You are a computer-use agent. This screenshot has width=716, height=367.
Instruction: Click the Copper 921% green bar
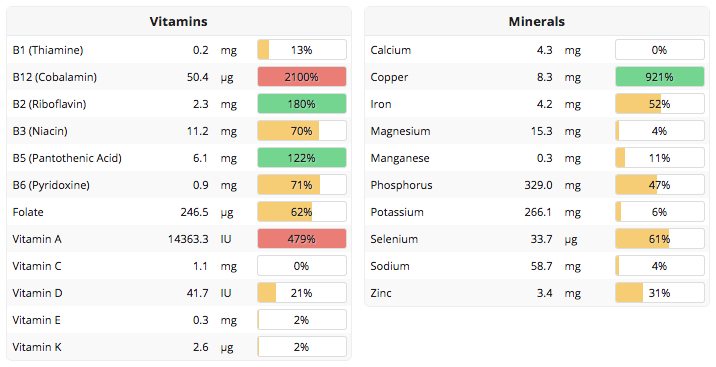[660, 77]
